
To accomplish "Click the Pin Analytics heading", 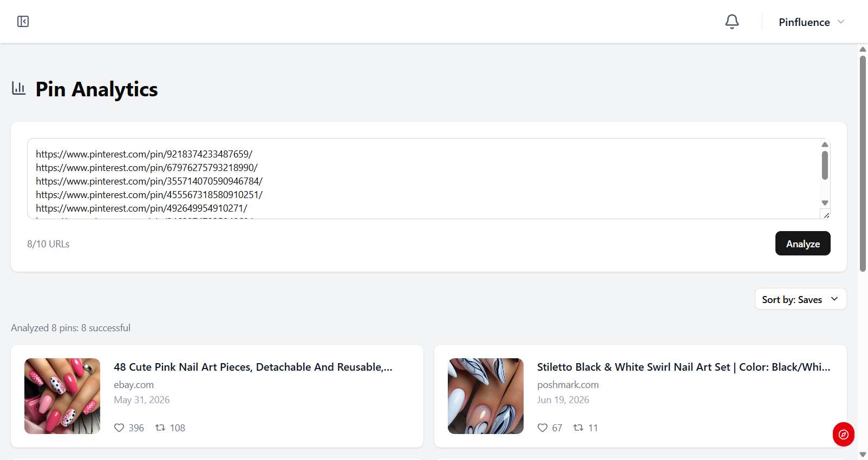I will pyautogui.click(x=96, y=89).
